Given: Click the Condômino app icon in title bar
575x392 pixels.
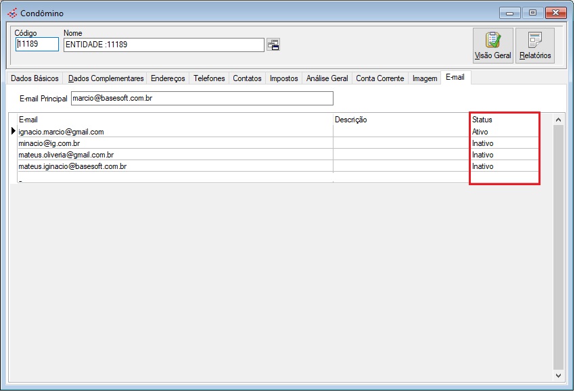Looking at the screenshot, I should pos(12,13).
